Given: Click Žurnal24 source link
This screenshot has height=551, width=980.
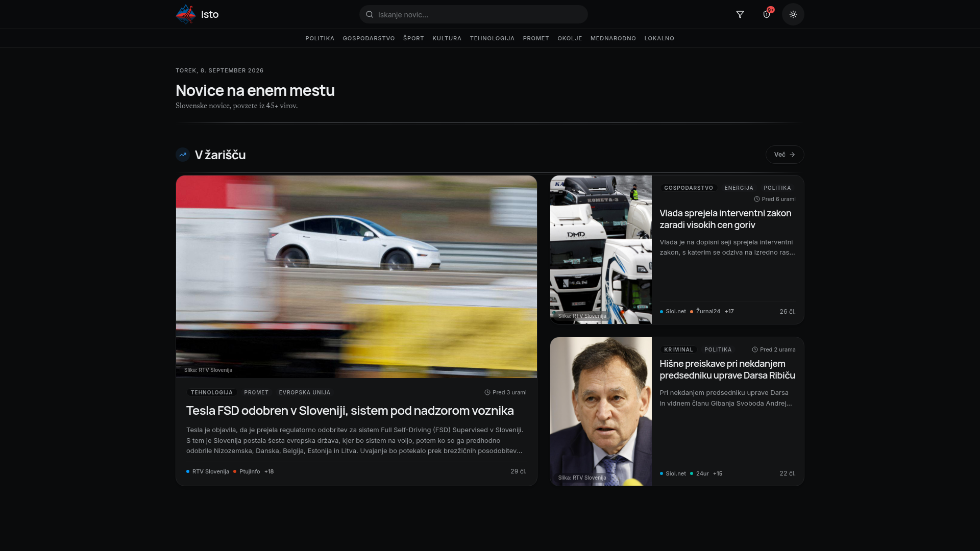Looking at the screenshot, I should (705, 311).
